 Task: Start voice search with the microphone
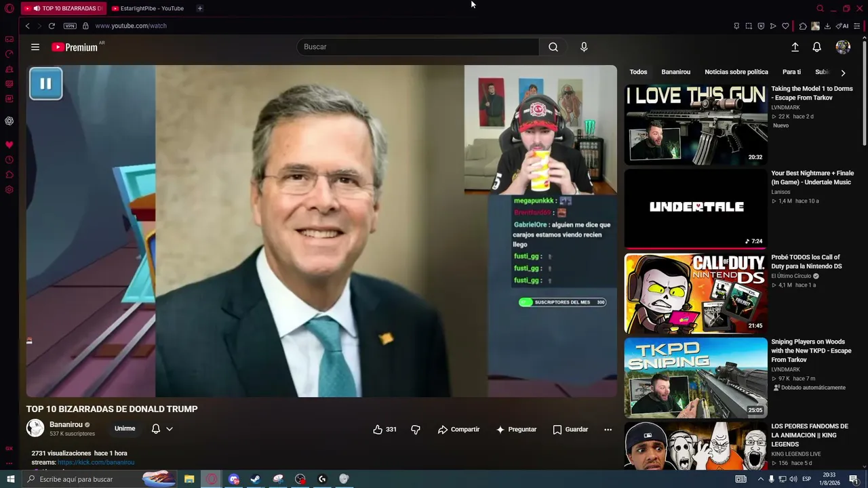[584, 47]
